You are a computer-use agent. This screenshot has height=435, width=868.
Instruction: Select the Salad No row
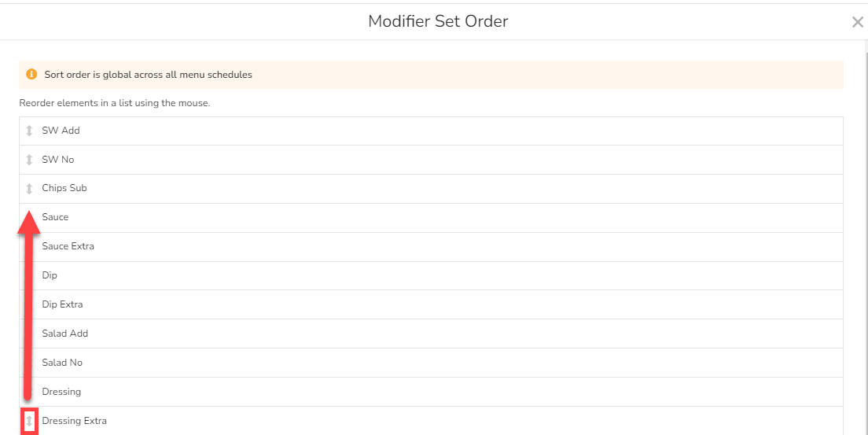(62, 363)
